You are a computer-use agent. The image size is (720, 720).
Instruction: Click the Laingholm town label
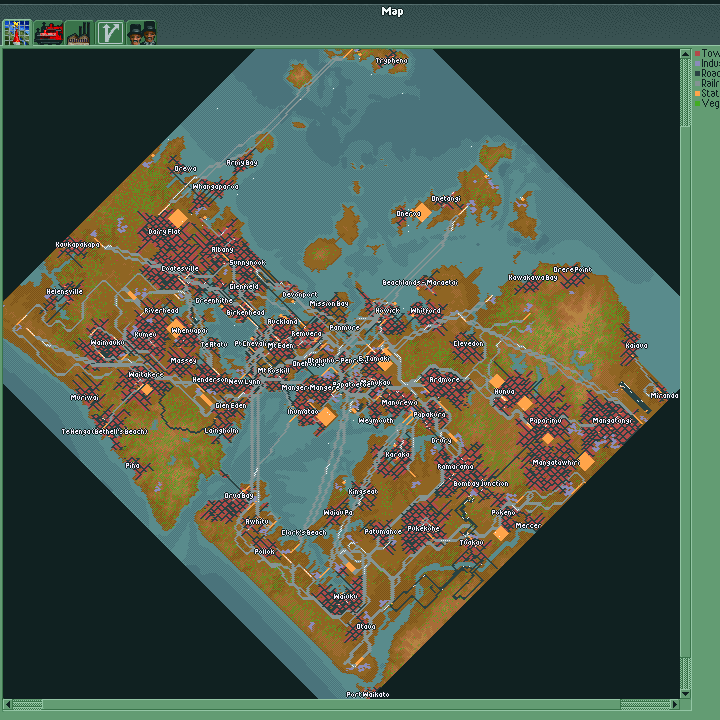(221, 431)
